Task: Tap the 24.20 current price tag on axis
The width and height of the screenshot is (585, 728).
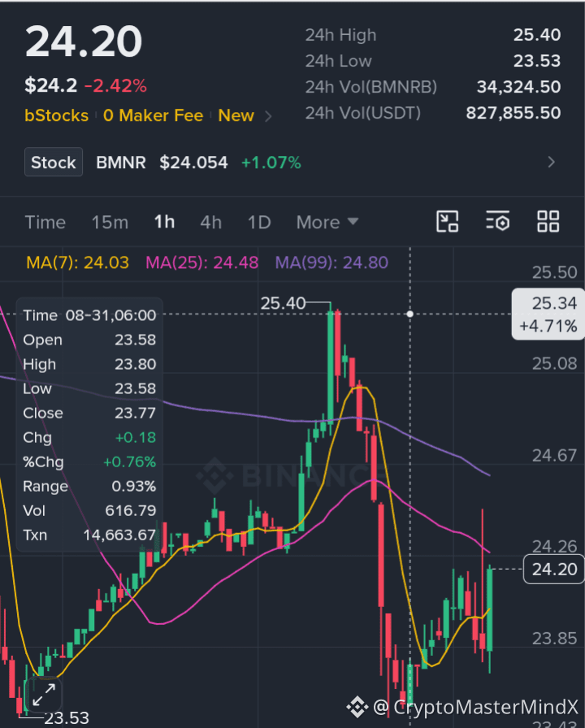Action: click(553, 570)
